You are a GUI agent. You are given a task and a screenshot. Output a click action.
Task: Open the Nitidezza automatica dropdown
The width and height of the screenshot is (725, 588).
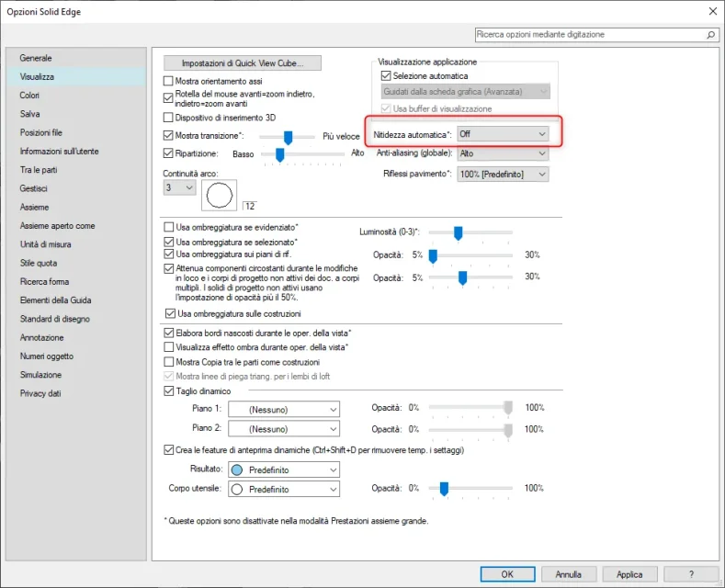tap(503, 134)
